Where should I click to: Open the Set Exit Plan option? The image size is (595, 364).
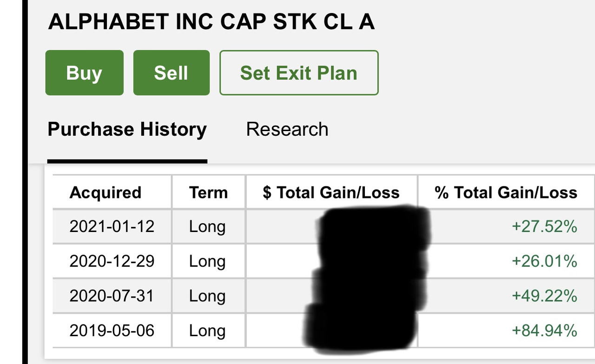(x=299, y=73)
